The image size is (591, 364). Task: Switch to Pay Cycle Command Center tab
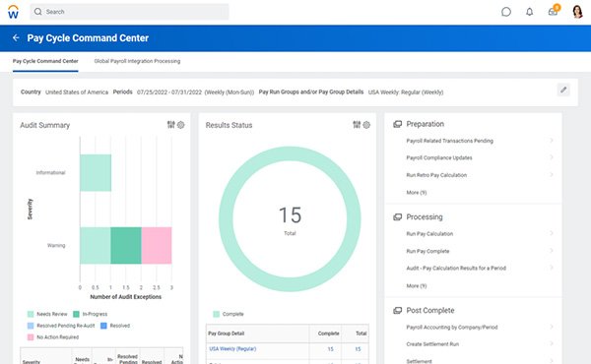point(45,61)
